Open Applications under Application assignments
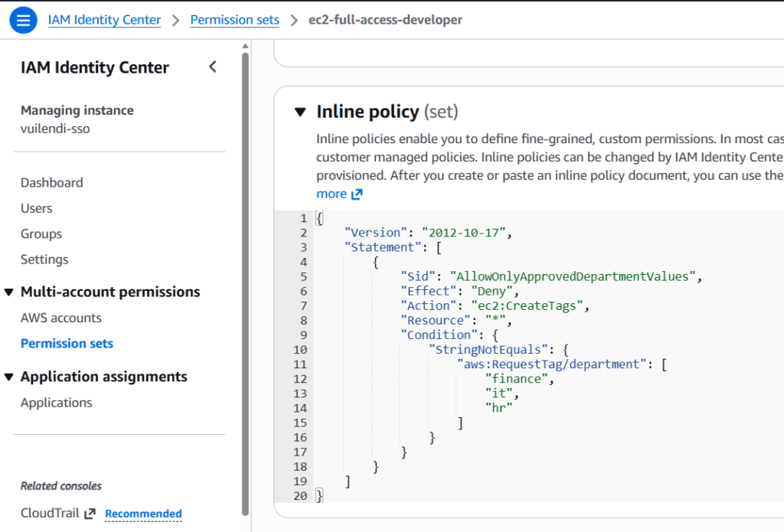784x532 pixels. [49, 402]
